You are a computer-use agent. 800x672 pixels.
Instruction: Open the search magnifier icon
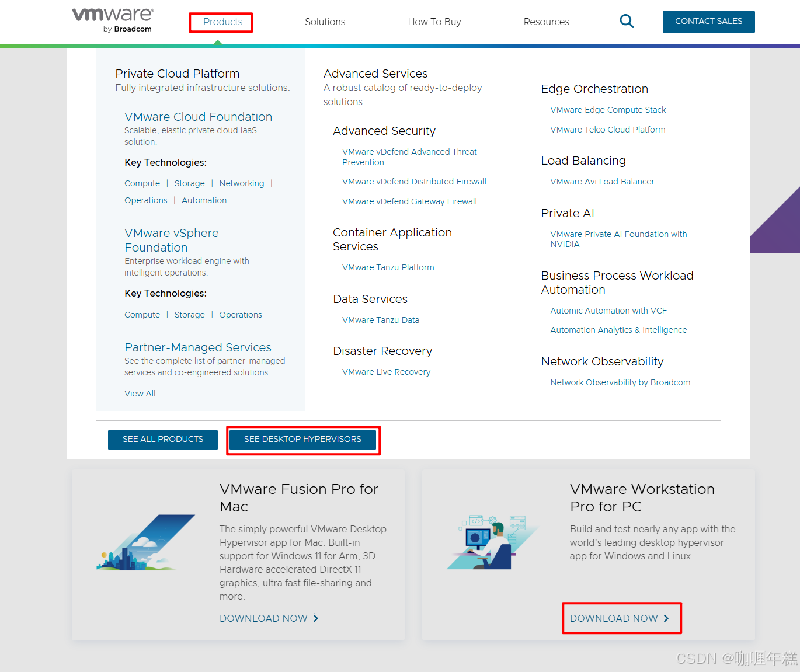pos(627,22)
